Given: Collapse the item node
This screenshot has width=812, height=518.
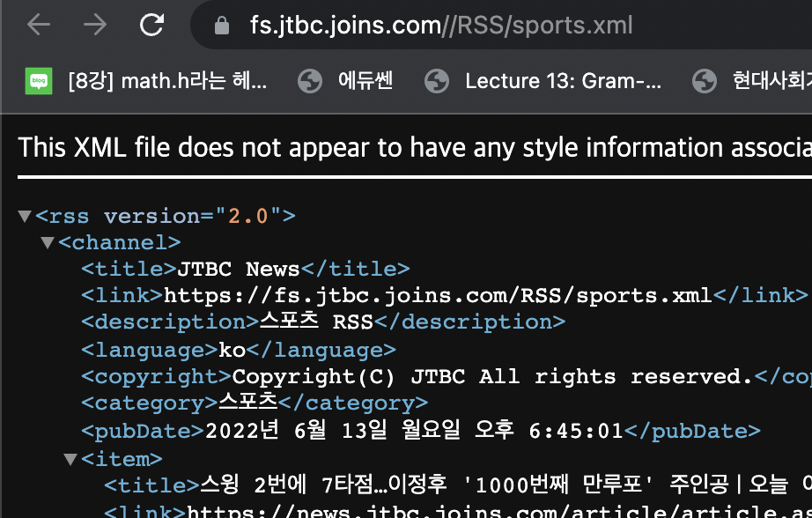Looking at the screenshot, I should pos(70,458).
